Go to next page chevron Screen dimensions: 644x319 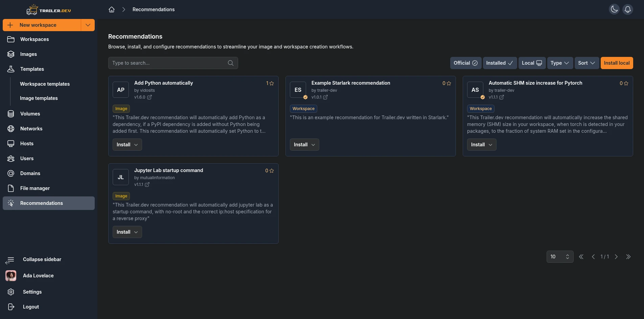tap(616, 257)
